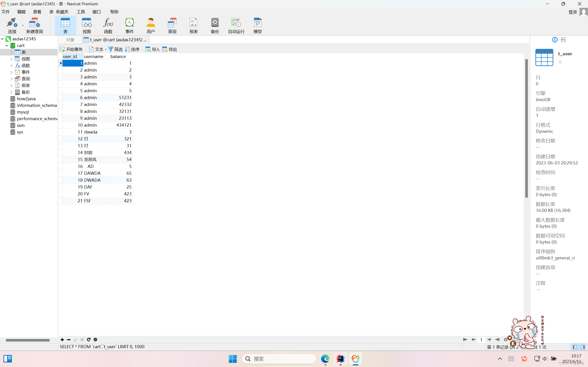Open the 模型 (Model) toolbar icon

tap(257, 25)
